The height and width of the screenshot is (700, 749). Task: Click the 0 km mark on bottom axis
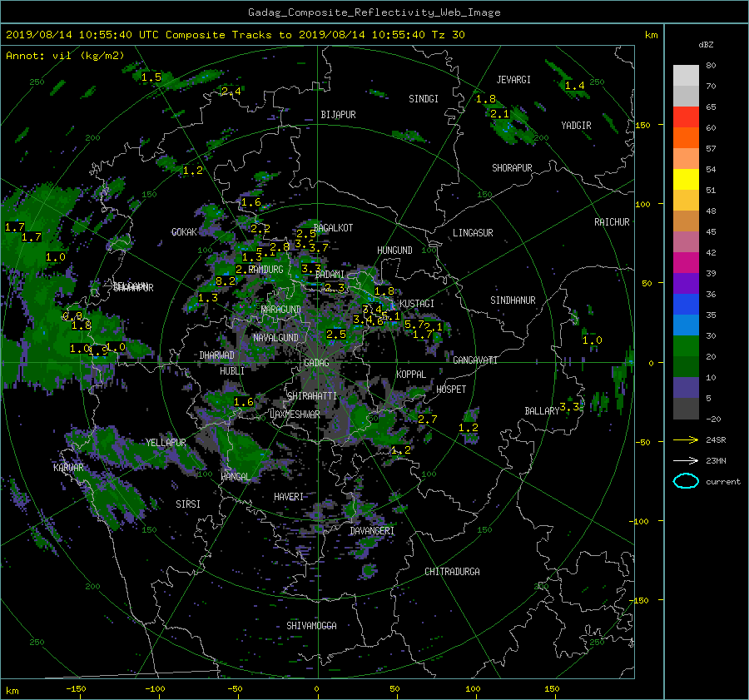316,689
